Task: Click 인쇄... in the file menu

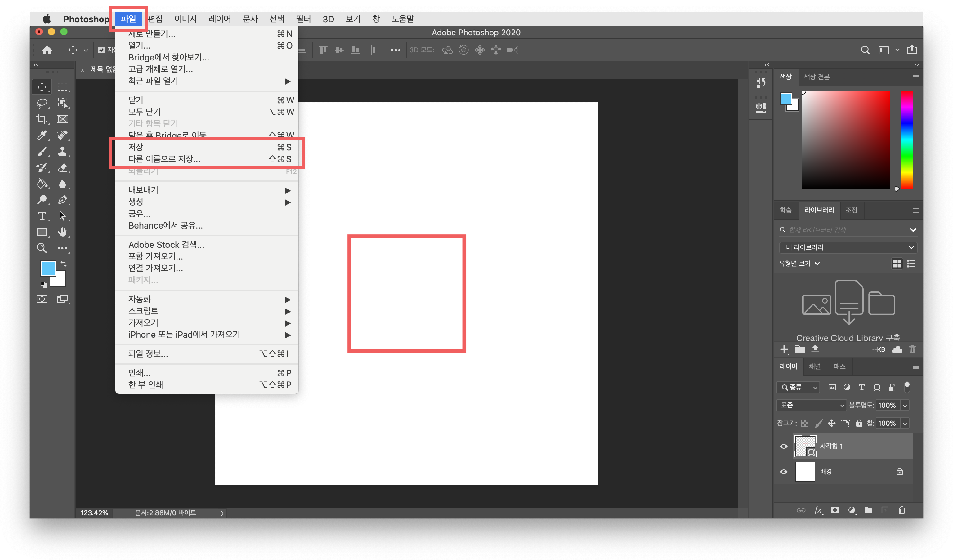Action: [139, 373]
